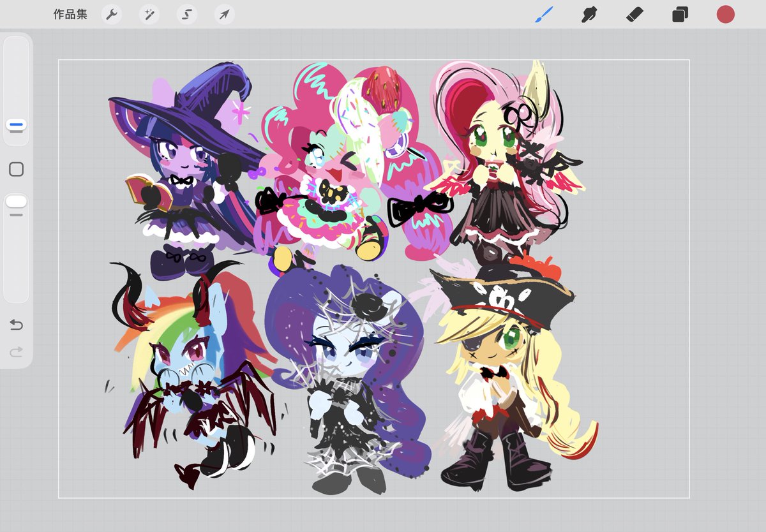Screen dimensions: 766x532
Task: Tap the square Modify button in sidebar
Action: 17,169
